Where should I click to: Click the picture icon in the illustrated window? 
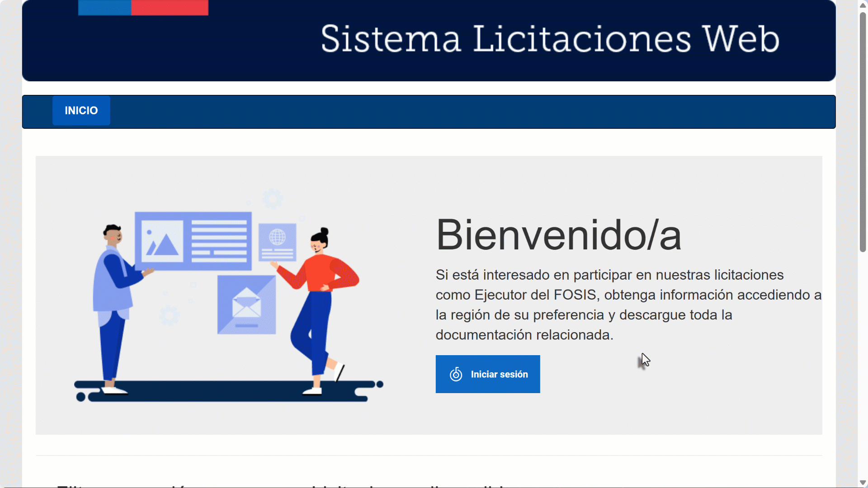(x=162, y=241)
